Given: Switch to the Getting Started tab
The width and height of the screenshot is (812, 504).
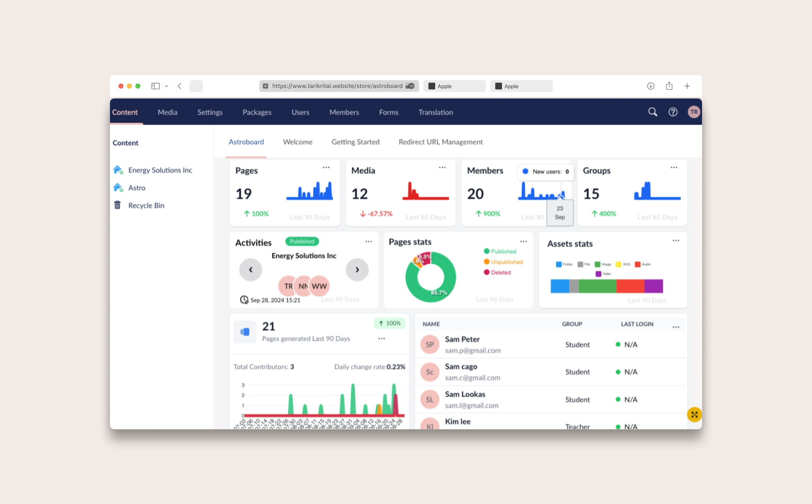Looking at the screenshot, I should (355, 142).
